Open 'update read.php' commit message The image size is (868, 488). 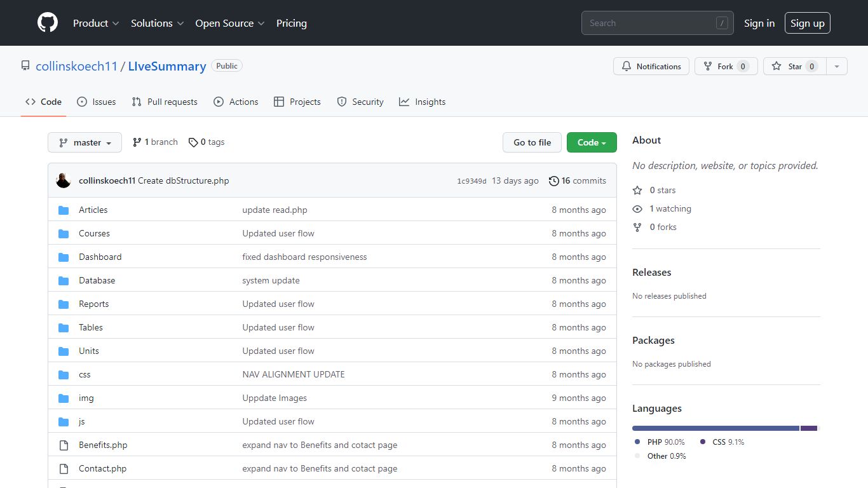click(275, 210)
